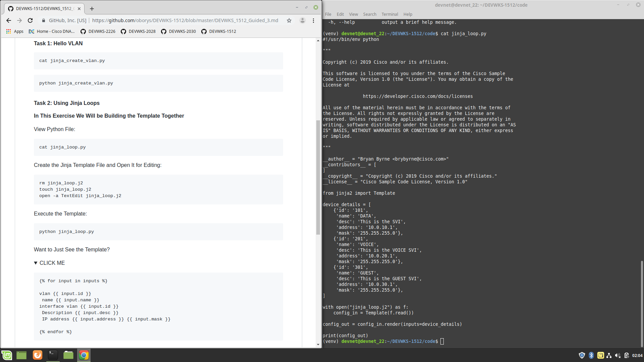
Task: Click the browser refresh/reload icon
Action: [x=30, y=20]
